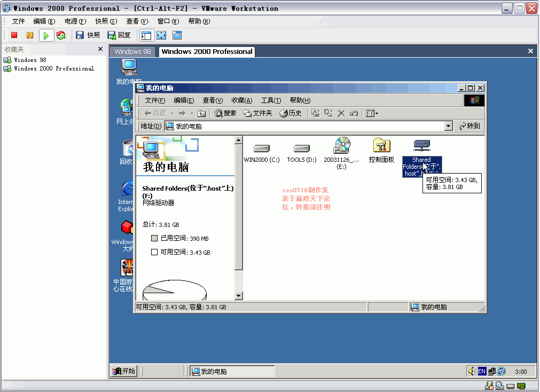Click the forward arrow button
The image size is (540, 392).
point(182,113)
